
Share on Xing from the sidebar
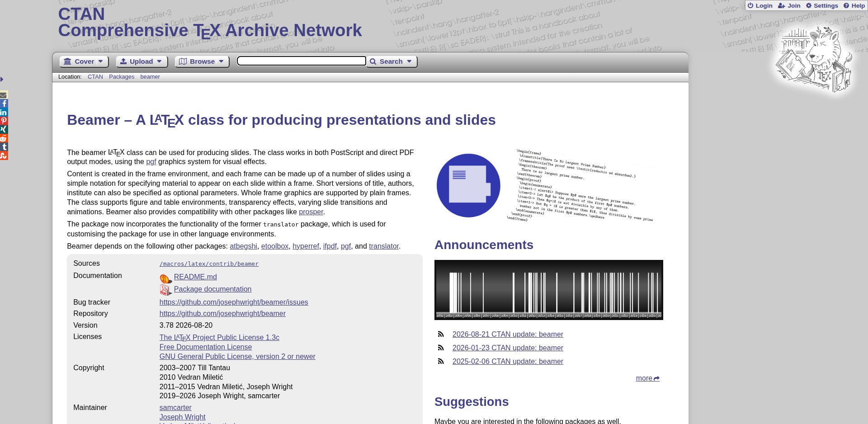(4, 129)
